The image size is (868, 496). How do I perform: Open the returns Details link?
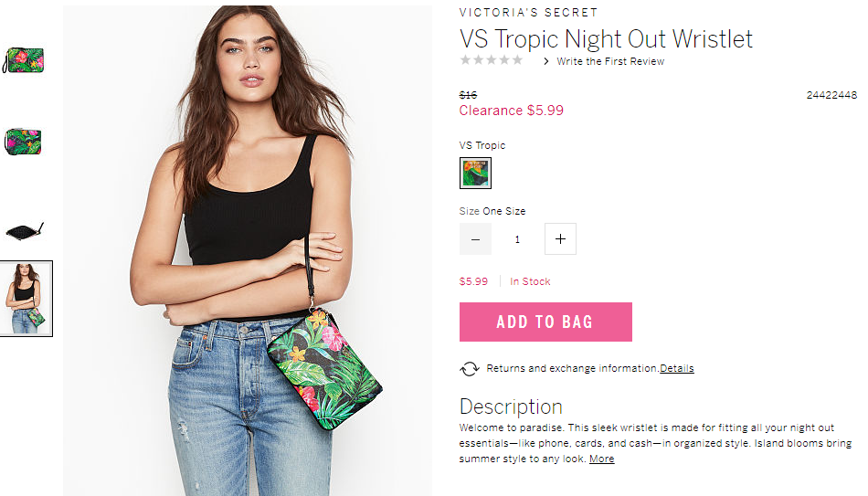tap(676, 369)
